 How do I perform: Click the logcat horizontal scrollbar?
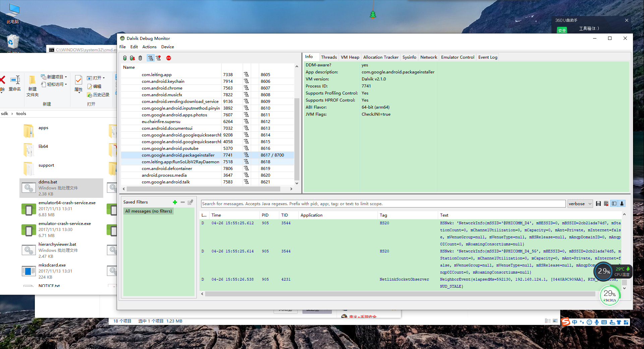[x=400, y=294]
